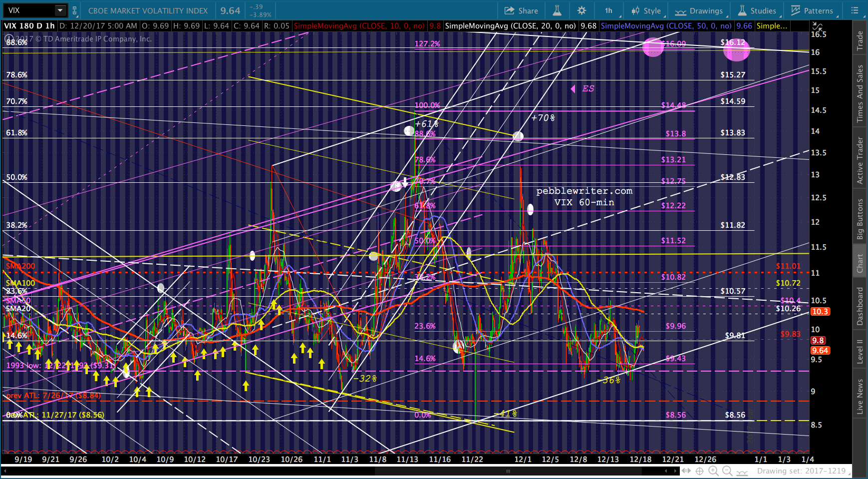
Task: Click the zoom in magnifier
Action: tap(713, 471)
